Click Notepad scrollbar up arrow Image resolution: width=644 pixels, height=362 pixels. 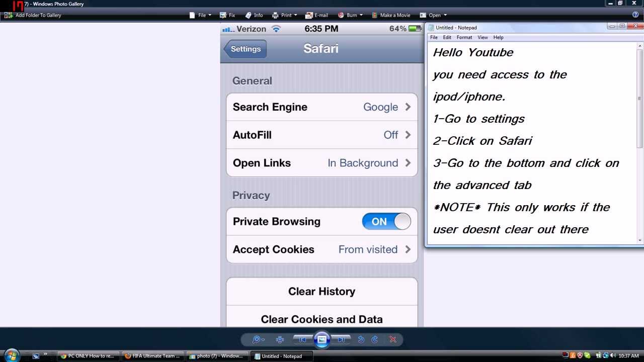[640, 45]
